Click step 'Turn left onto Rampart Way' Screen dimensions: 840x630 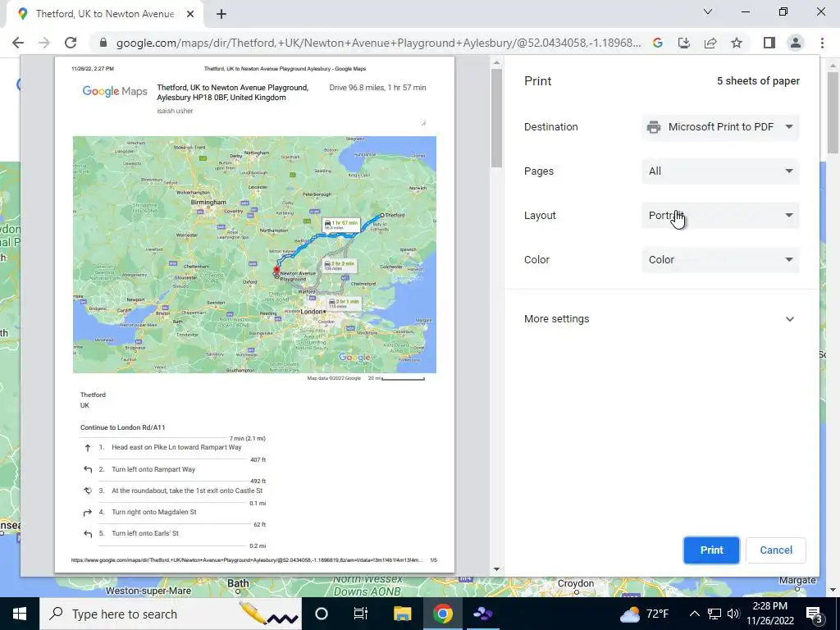(x=153, y=469)
